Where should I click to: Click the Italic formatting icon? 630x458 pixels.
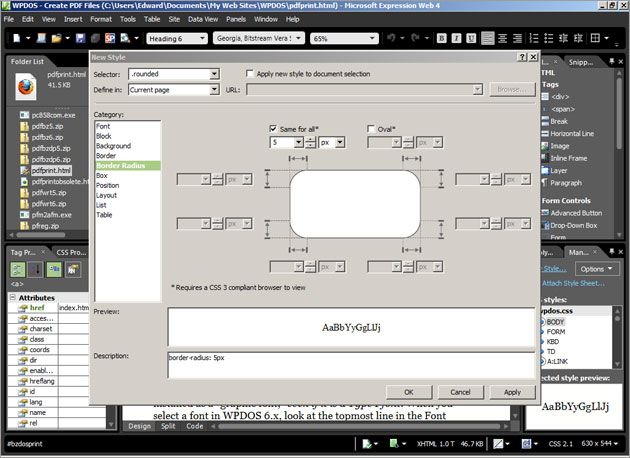(x=456, y=38)
